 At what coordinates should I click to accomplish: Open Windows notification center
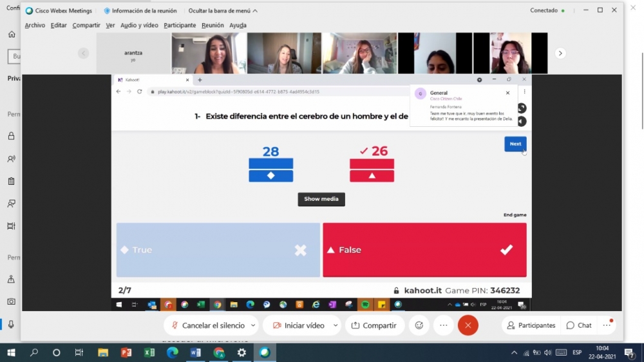click(629, 352)
